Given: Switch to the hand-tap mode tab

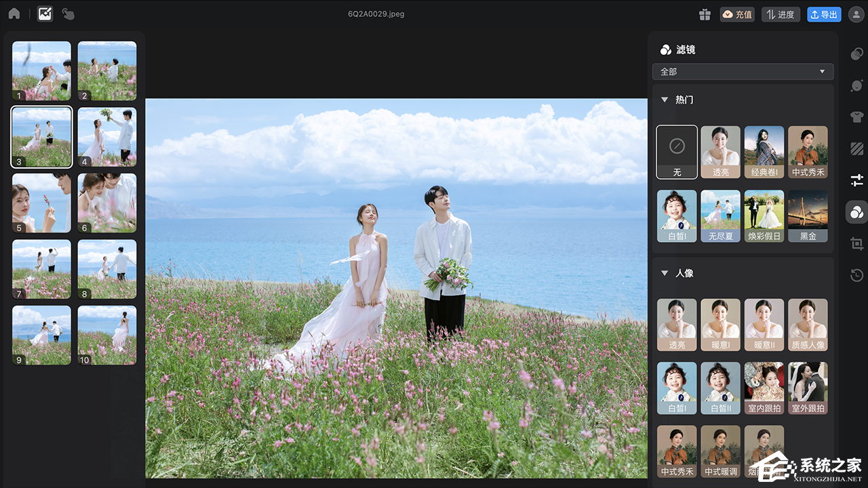Looking at the screenshot, I should pos(68,14).
